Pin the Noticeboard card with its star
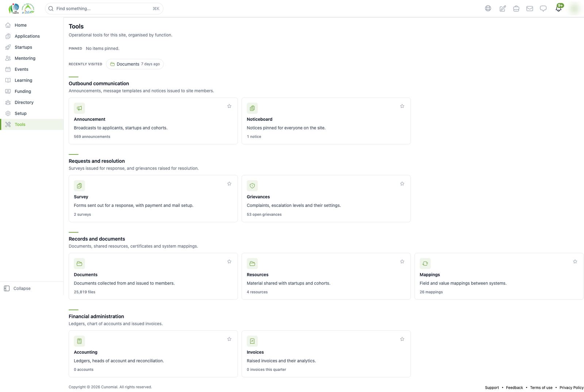584x392 pixels. tap(402, 106)
